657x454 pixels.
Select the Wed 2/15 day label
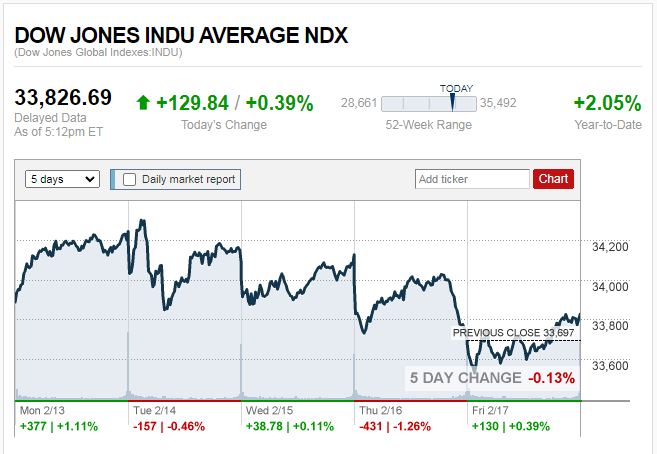[x=267, y=409]
